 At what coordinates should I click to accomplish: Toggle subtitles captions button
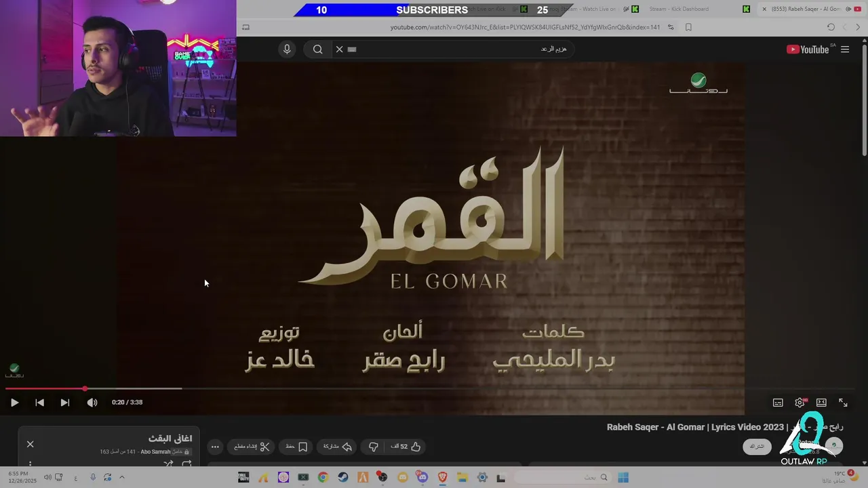[778, 403]
